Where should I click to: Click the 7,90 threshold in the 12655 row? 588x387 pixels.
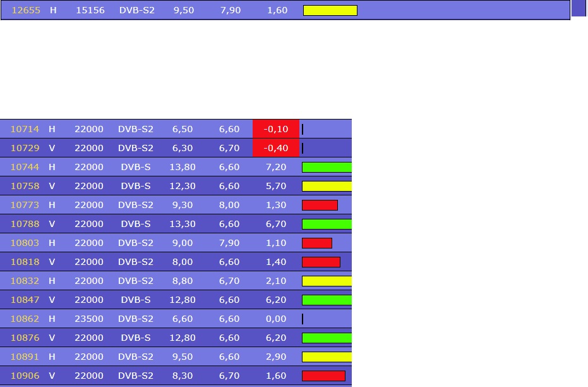[231, 10]
